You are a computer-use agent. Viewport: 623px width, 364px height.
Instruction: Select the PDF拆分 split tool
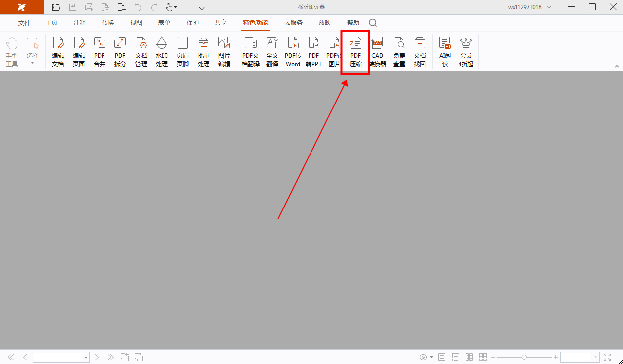click(120, 52)
